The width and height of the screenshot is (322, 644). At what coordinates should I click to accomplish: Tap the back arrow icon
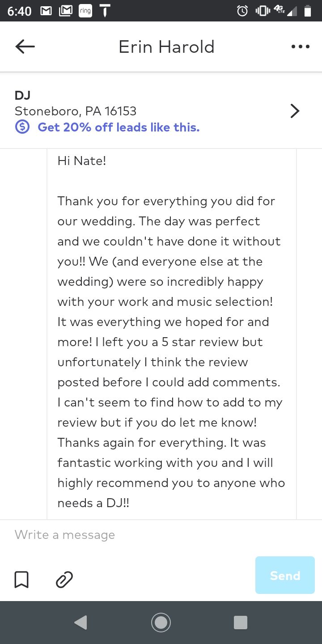coord(25,47)
